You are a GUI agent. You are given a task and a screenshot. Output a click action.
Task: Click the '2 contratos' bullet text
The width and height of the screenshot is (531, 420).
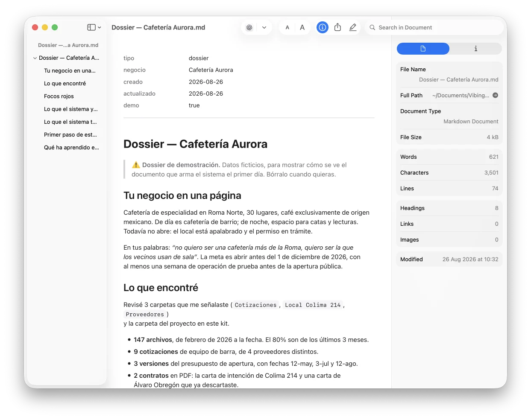coord(151,376)
